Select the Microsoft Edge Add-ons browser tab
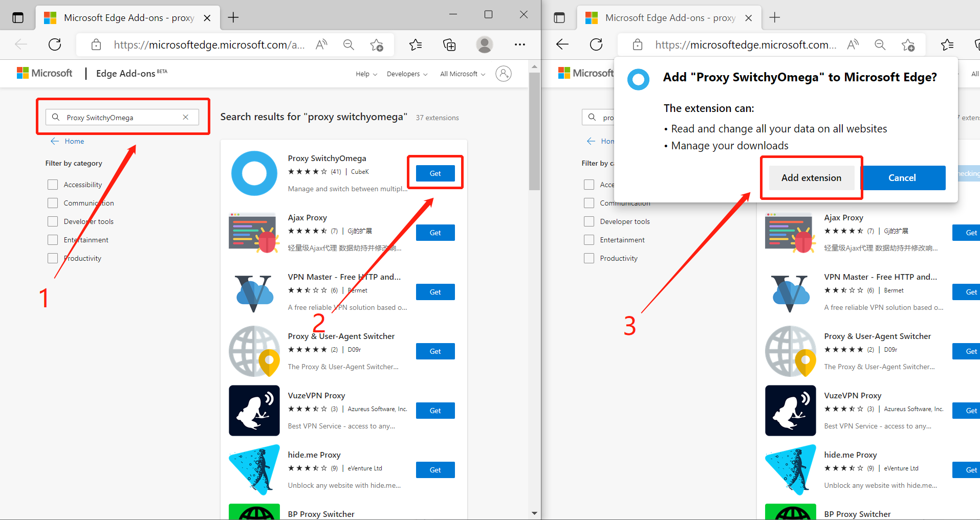The height and width of the screenshot is (520, 980). point(123,17)
